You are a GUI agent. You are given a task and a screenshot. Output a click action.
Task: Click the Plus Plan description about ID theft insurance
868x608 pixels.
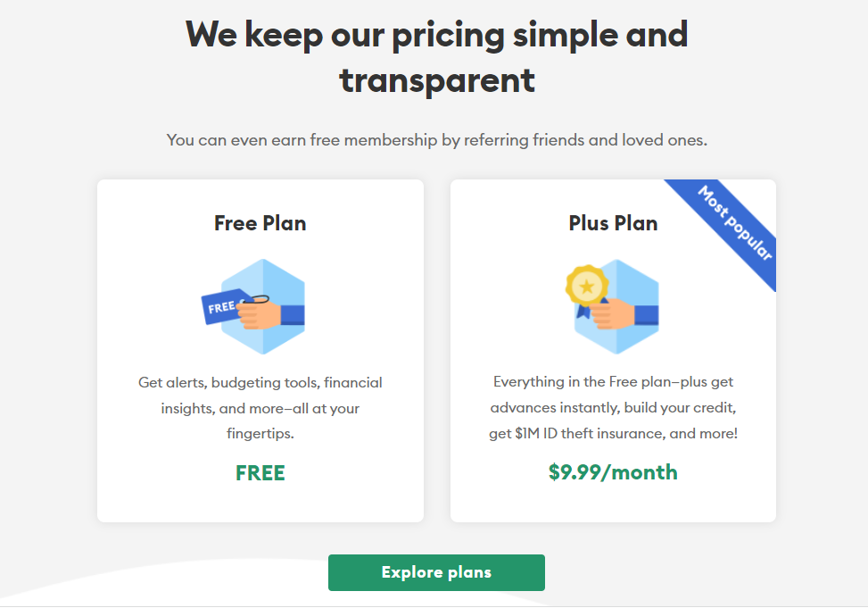click(613, 408)
